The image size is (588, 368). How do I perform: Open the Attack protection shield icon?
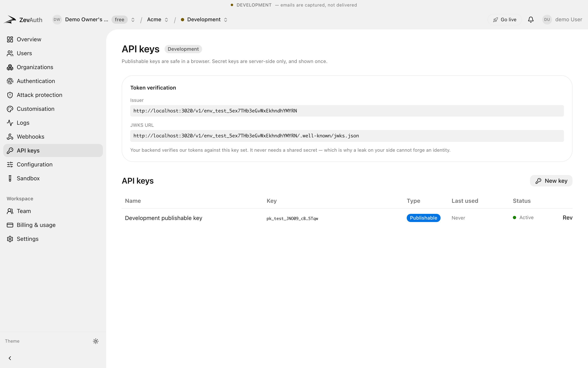(10, 95)
